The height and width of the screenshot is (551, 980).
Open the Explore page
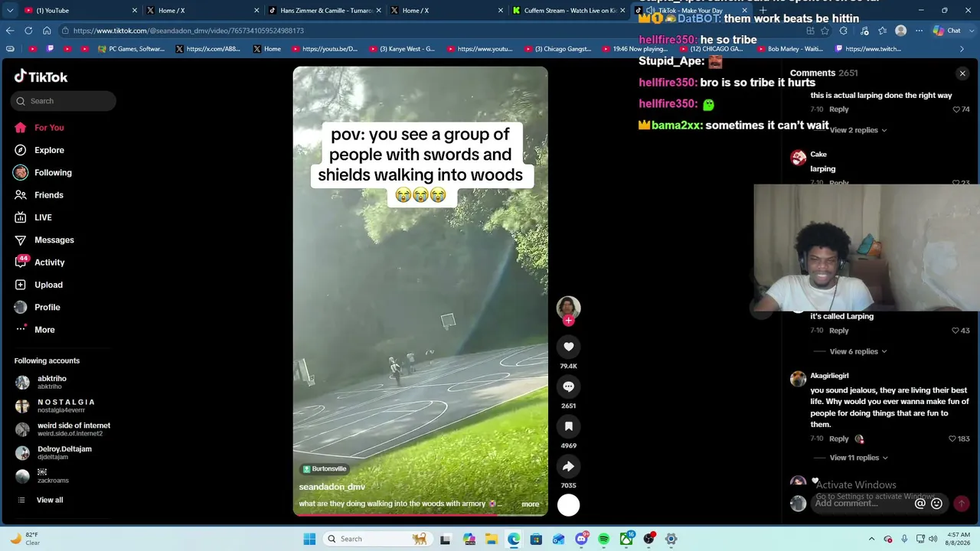click(49, 150)
